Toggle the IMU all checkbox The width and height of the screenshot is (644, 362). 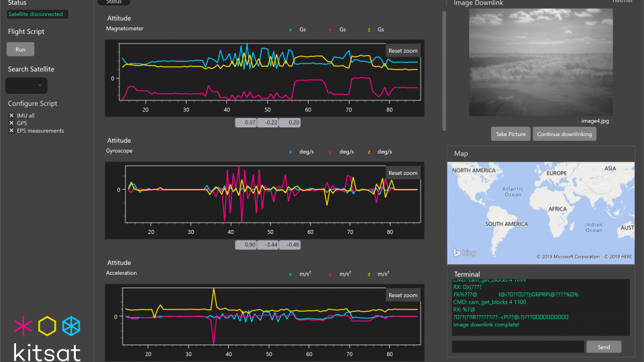tap(11, 115)
